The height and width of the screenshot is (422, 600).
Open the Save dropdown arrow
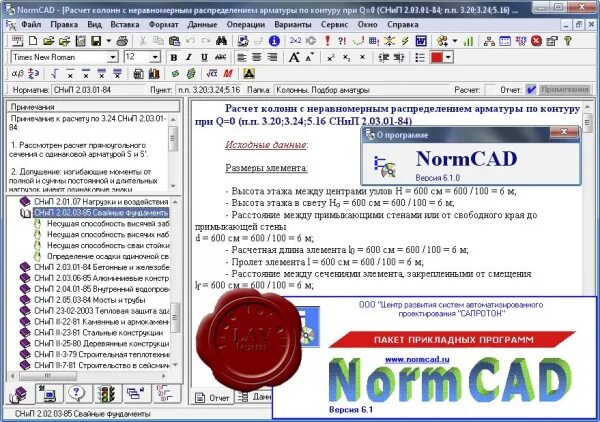point(109,41)
